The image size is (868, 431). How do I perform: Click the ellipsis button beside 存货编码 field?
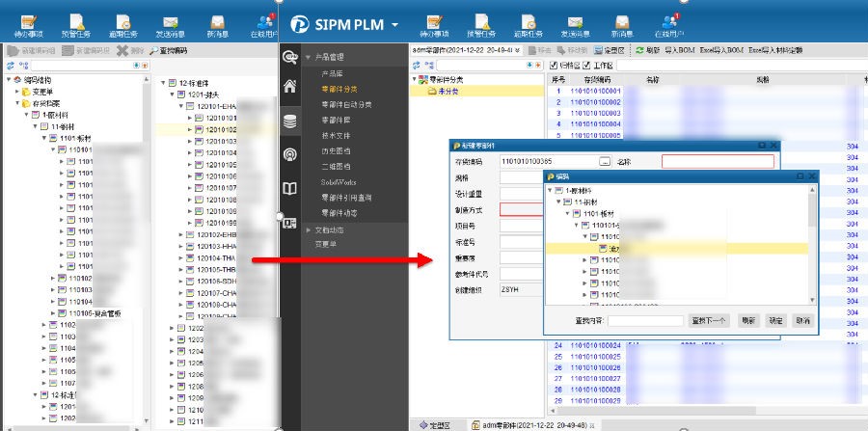point(605,162)
